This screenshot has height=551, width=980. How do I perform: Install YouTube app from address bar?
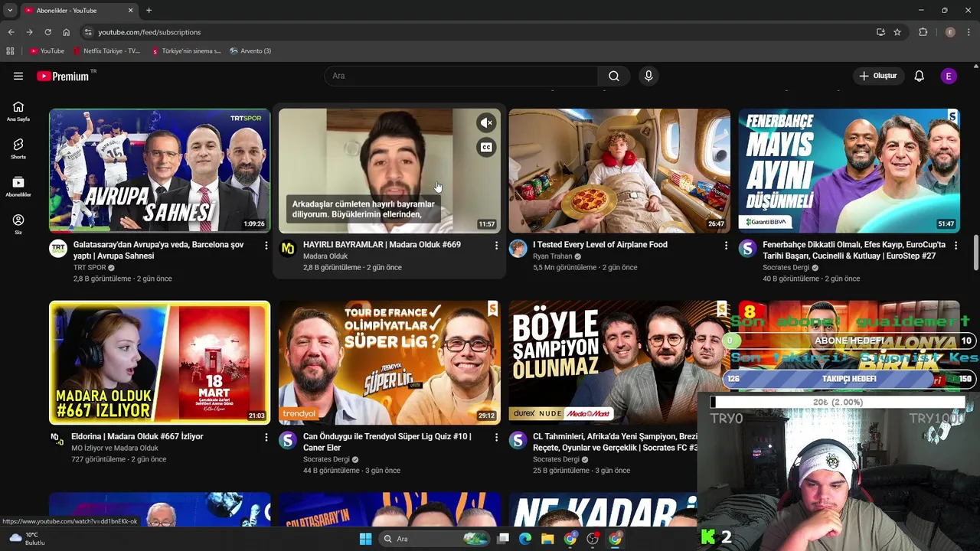[x=880, y=32]
